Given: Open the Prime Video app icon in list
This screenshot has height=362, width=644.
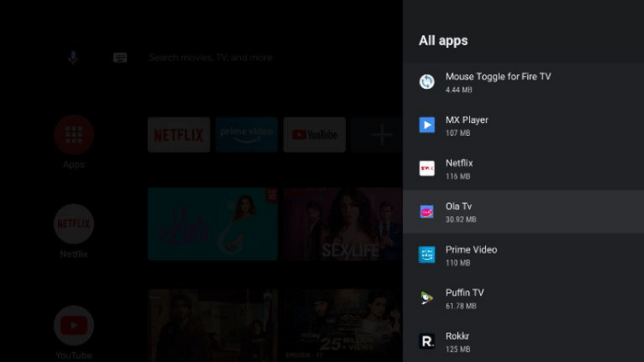Looking at the screenshot, I should pos(427,255).
